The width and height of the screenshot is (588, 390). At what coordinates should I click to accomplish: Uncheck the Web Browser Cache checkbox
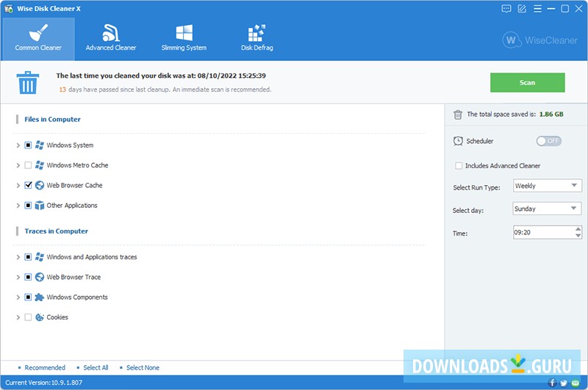coord(28,185)
